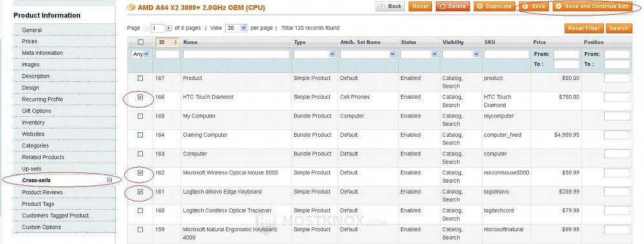
Task: Open the Categories tab
Action: click(x=65, y=146)
